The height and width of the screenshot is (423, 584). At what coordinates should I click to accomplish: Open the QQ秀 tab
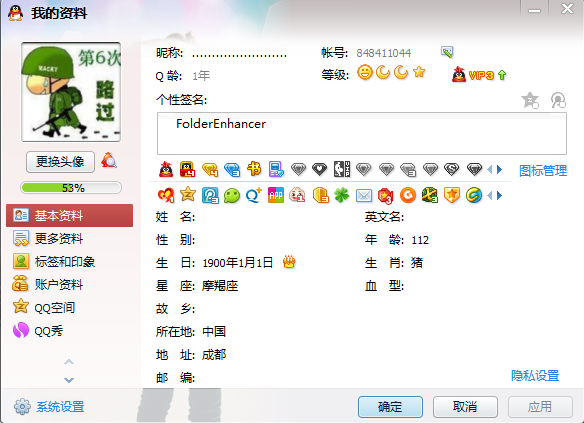point(69,331)
